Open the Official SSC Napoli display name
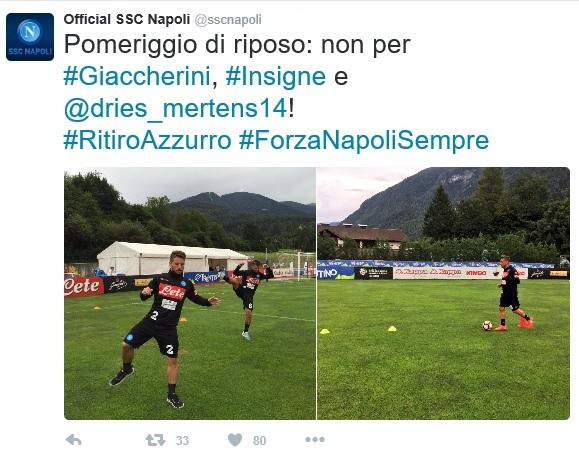579x459 pixels. point(127,19)
